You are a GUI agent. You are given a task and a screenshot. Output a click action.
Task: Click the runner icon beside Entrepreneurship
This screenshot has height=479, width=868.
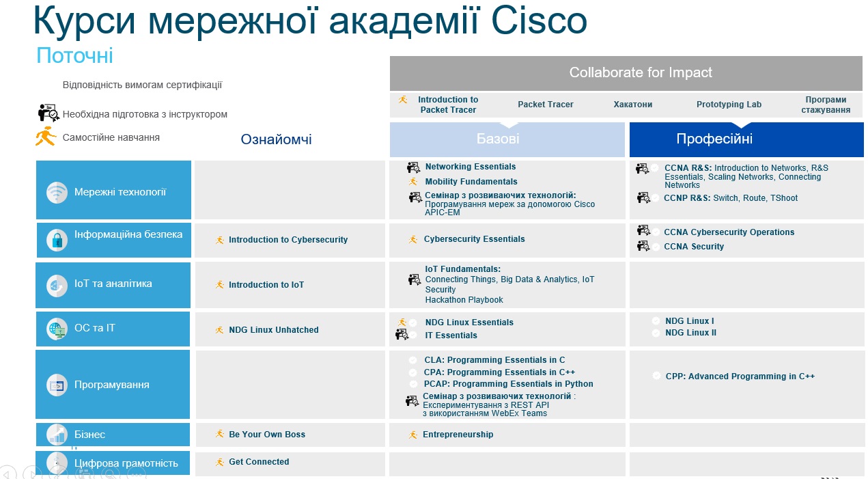click(413, 435)
